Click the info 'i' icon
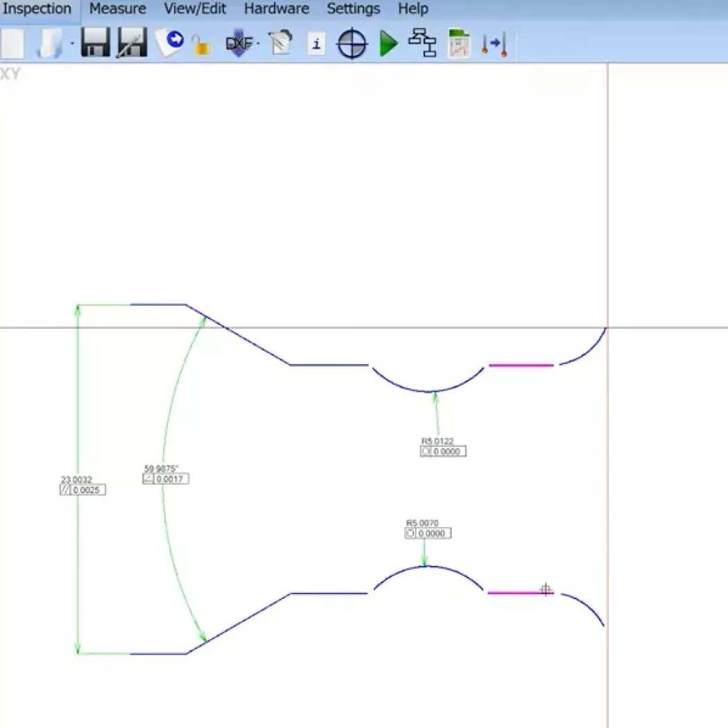 pos(316,44)
